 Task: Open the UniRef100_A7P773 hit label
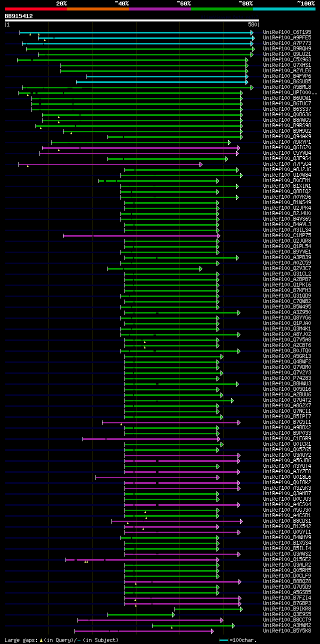(x=287, y=43)
